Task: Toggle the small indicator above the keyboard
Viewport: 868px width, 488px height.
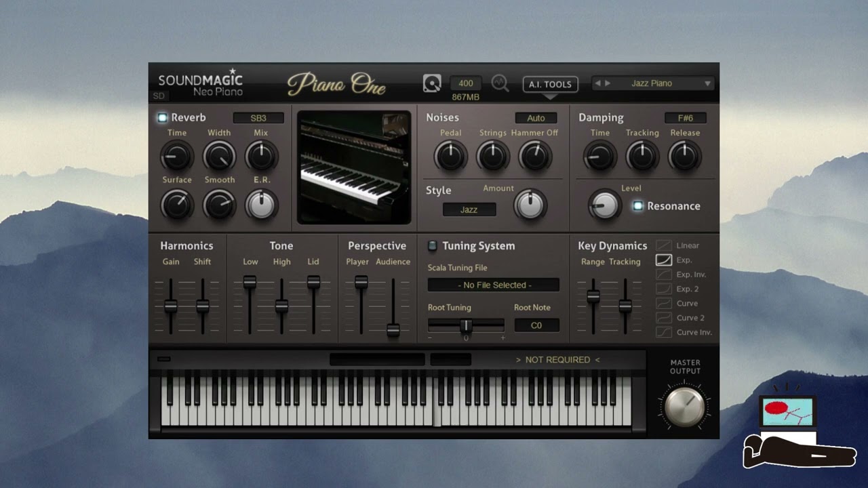Action: [164, 359]
